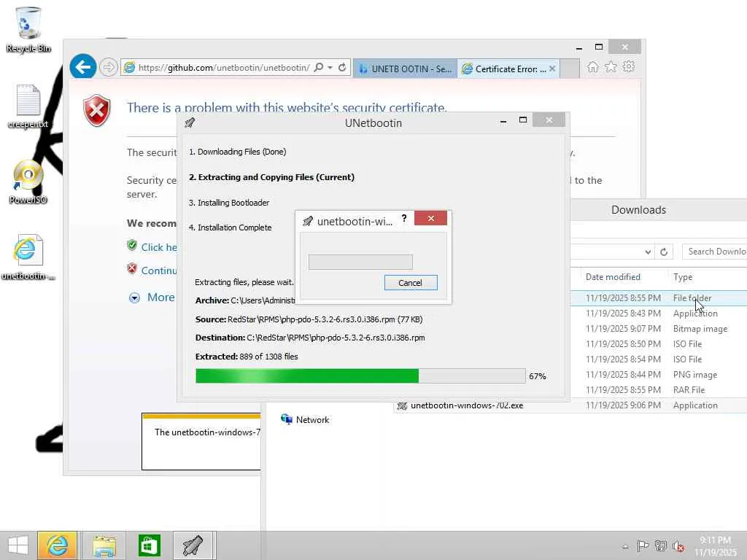Open the creeper.txt desktop file
The image size is (747, 560).
point(28,106)
